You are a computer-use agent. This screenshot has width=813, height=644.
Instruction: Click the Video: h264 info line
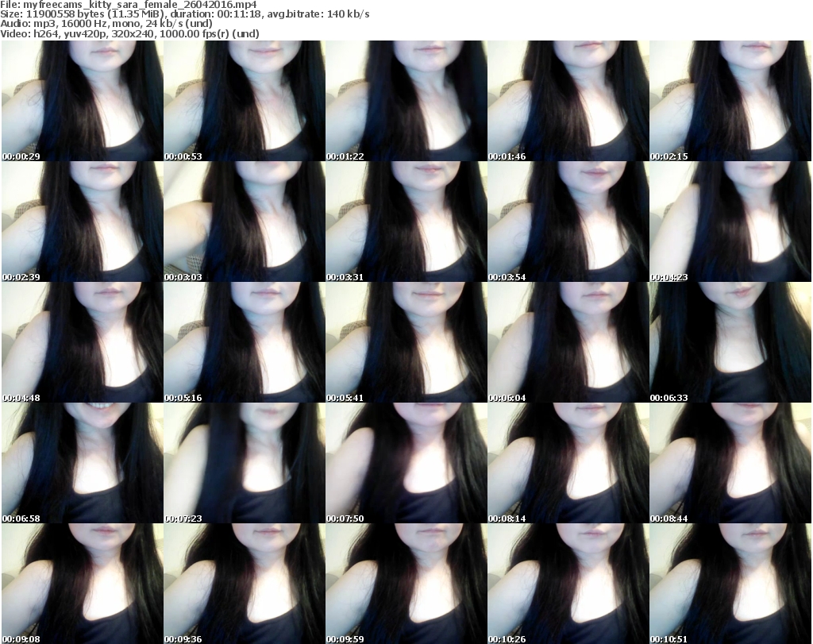(x=129, y=33)
